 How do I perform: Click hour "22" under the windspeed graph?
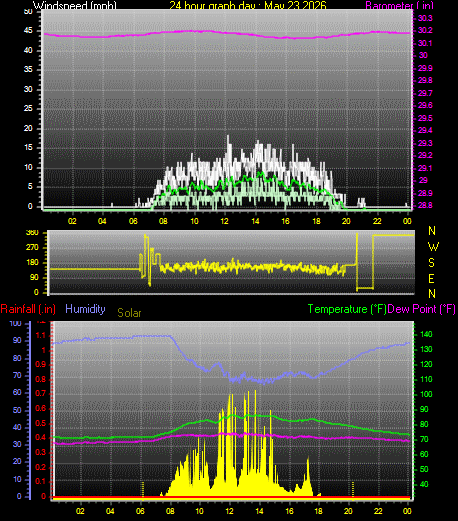point(377,221)
